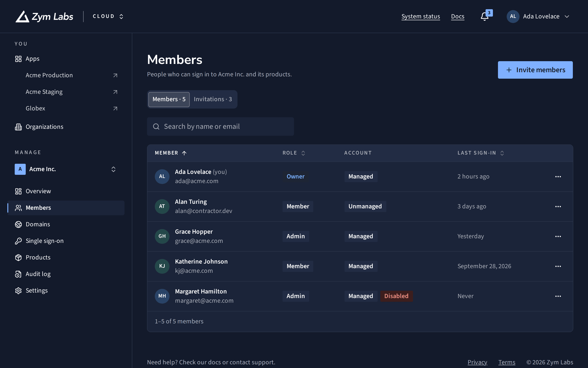Click Margaret Hamilton's MH avatar
This screenshot has height=368, width=588.
(162, 296)
